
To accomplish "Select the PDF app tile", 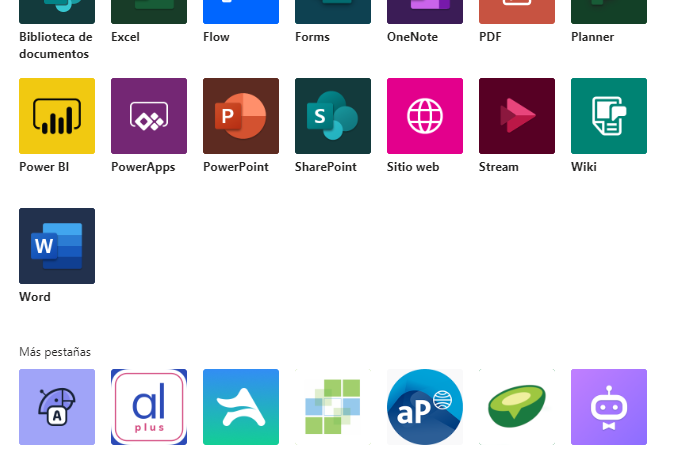I will [x=517, y=12].
